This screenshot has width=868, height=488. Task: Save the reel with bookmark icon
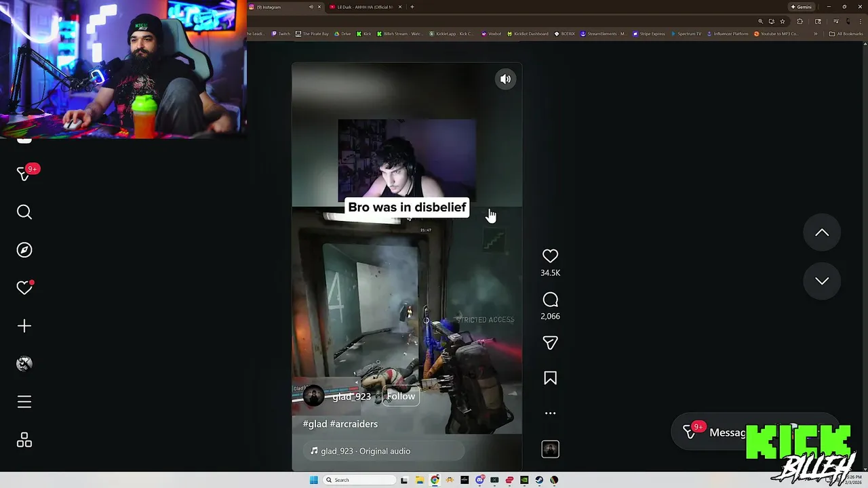tap(550, 378)
